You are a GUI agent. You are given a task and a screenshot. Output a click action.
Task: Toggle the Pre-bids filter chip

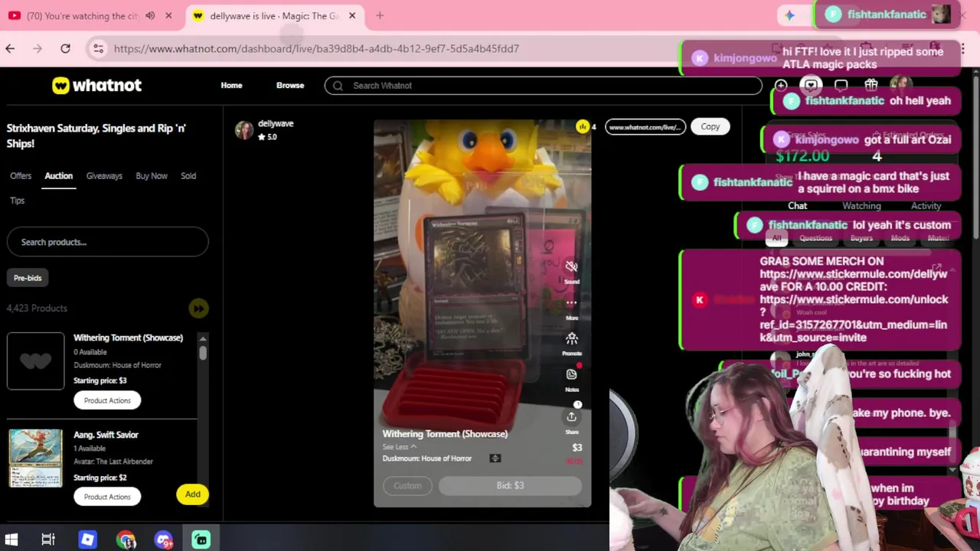pos(28,278)
